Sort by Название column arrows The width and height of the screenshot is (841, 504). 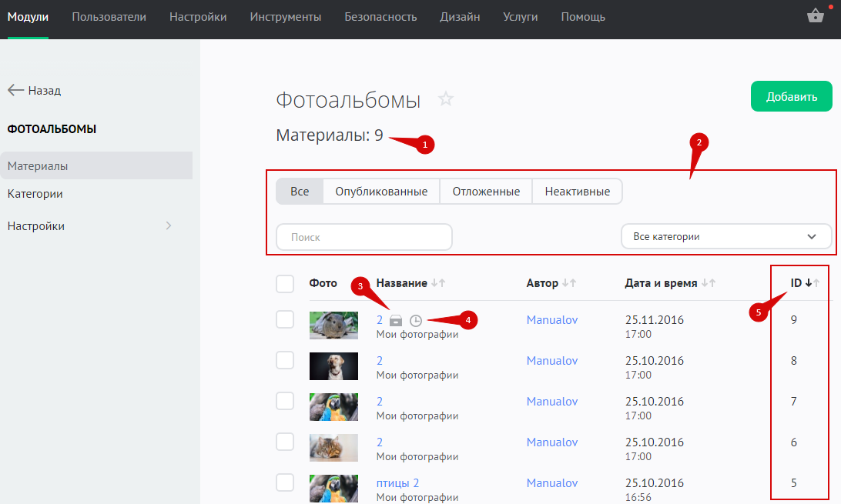[x=438, y=283]
